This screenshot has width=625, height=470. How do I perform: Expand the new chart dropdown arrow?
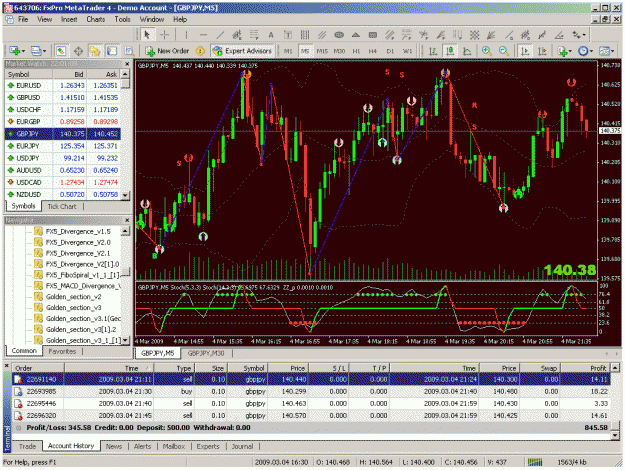[x=23, y=51]
